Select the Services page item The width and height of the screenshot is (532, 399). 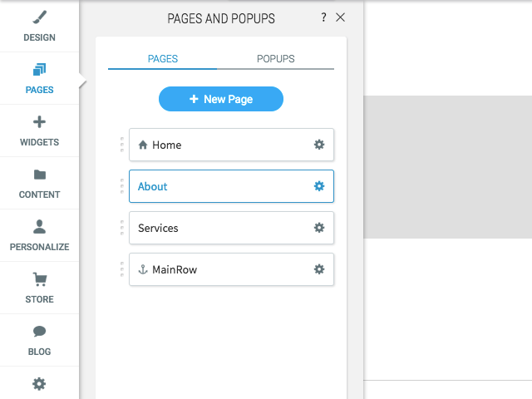point(231,228)
